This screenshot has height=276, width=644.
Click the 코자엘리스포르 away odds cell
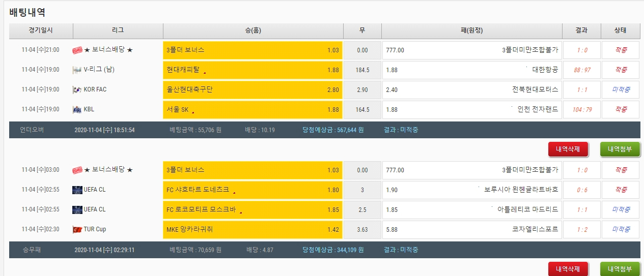[472, 230]
